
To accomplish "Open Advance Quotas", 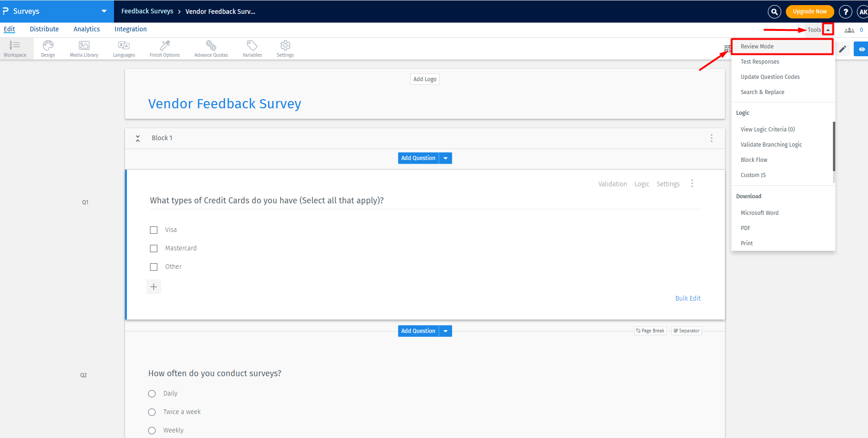I will [x=211, y=48].
